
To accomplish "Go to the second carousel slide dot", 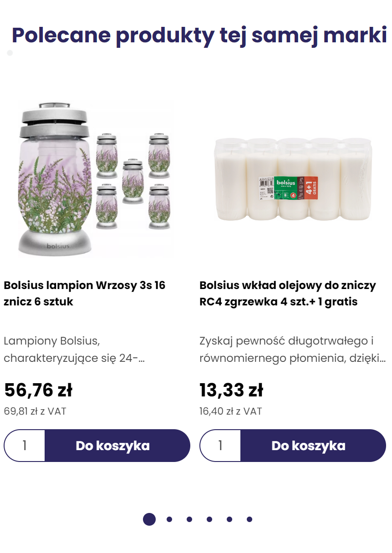I will (x=169, y=519).
